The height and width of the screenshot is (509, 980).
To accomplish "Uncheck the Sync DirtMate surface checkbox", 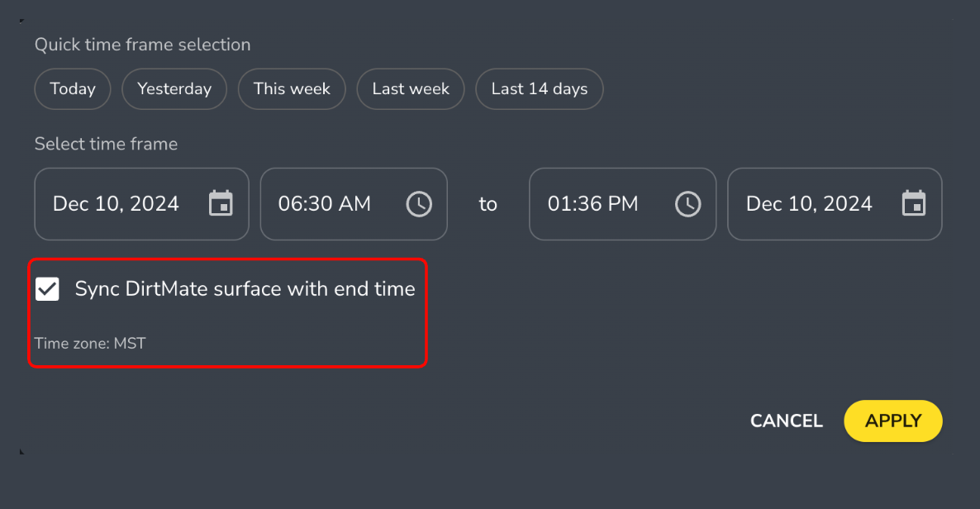I will point(47,289).
